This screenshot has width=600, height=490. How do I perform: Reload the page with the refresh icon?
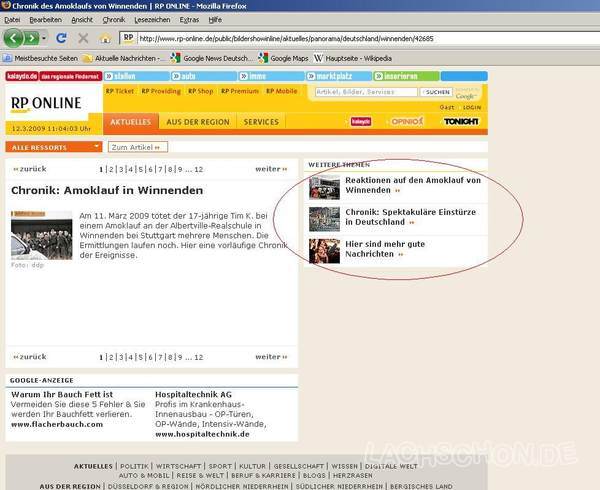61,38
